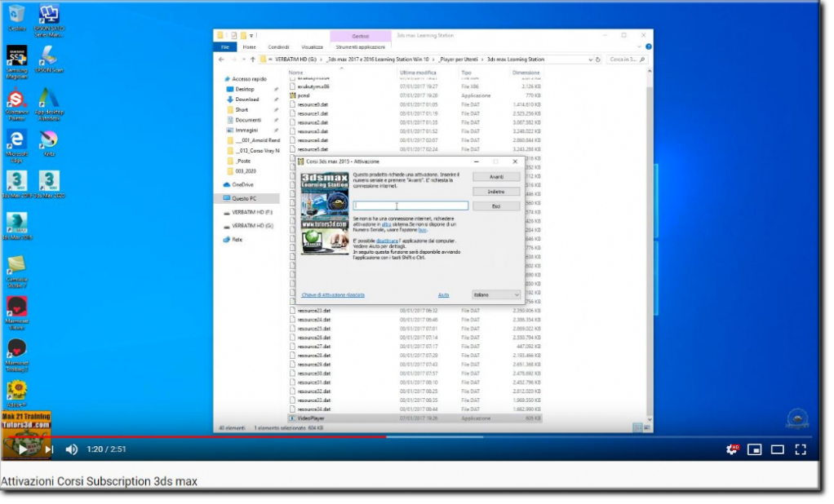Expand the Explorer ribbon chevron
Image resolution: width=834 pixels, height=504 pixels.
[639, 46]
